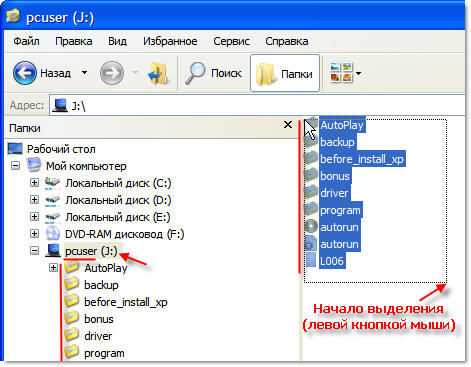Click the address bar field J:\
Viewport: 471px width, 367px height.
(x=257, y=106)
